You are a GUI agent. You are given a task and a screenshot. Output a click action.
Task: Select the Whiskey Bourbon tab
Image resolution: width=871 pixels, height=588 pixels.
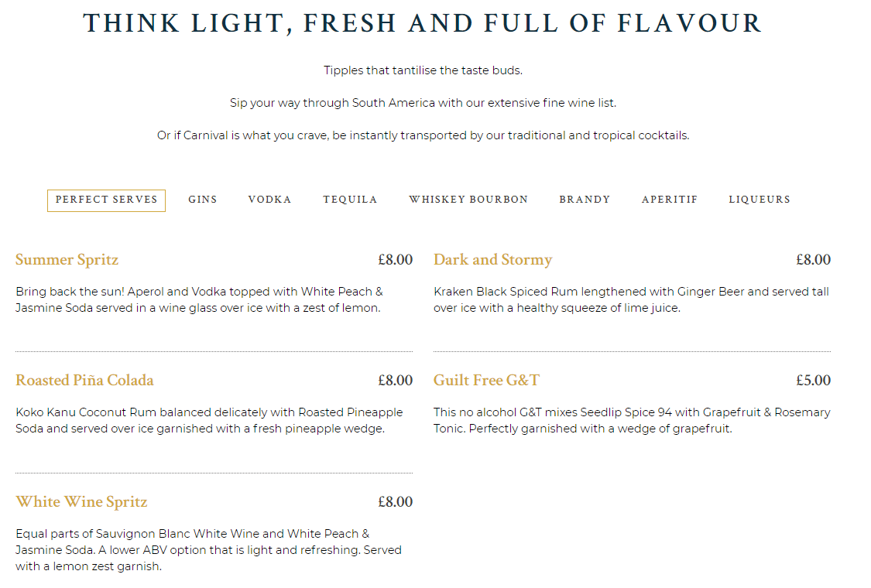click(x=468, y=200)
